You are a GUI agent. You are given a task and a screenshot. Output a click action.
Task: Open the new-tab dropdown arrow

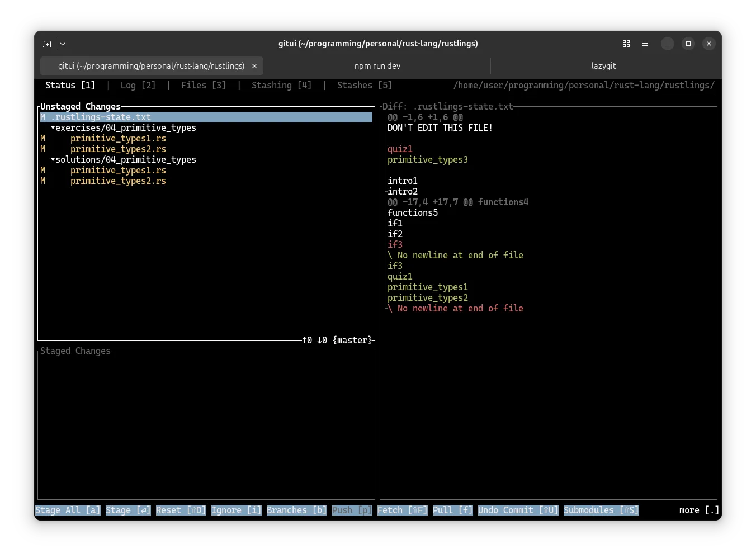[63, 44]
